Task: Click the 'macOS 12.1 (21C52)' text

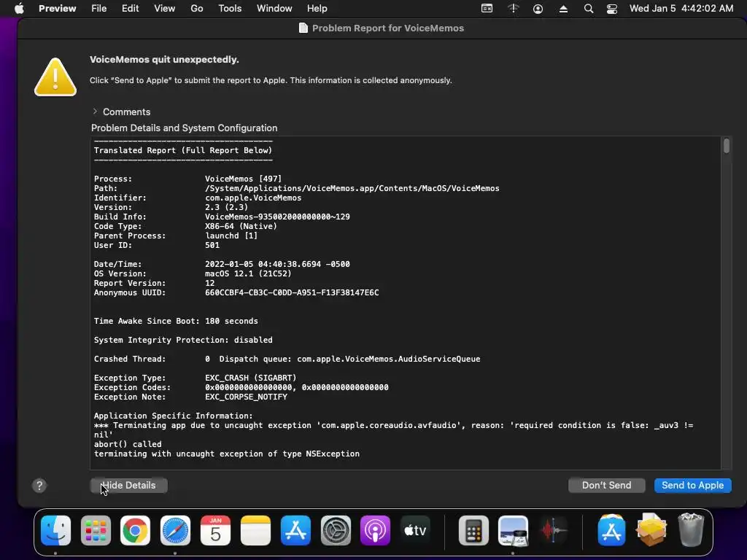Action: (248, 273)
